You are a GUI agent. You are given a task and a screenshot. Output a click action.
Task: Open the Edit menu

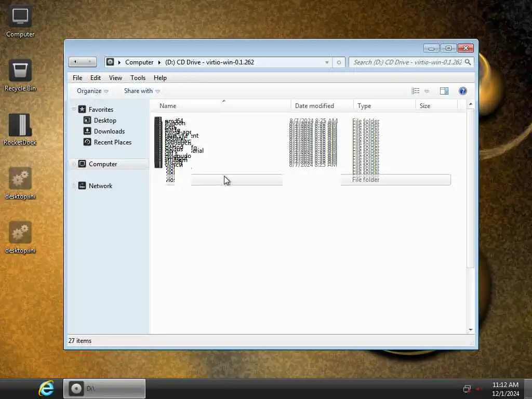click(x=96, y=78)
